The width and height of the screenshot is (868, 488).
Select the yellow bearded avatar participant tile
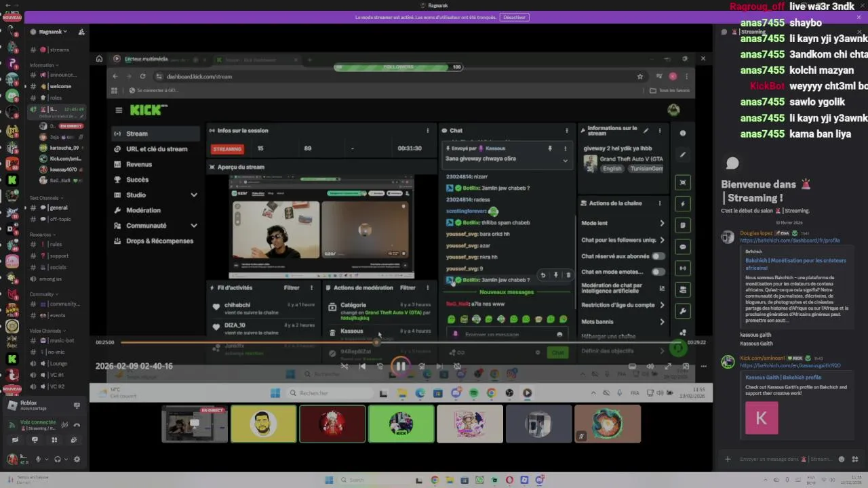tap(263, 424)
